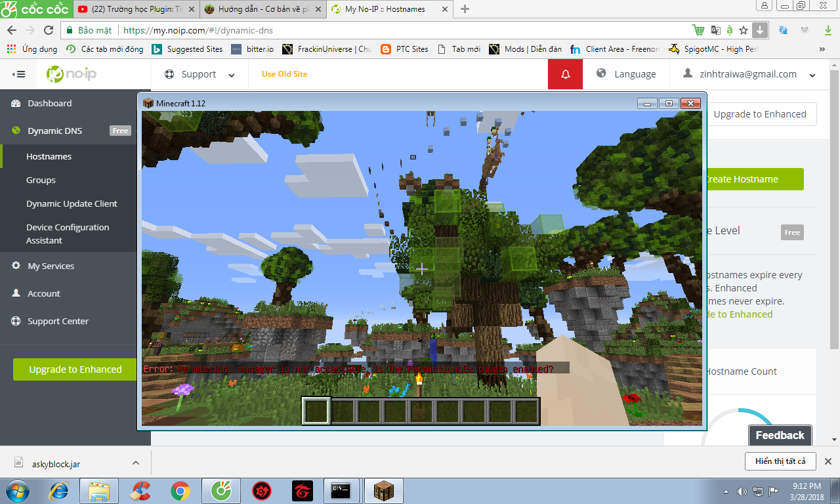Click the grey raccoon extension icon

(x=804, y=30)
